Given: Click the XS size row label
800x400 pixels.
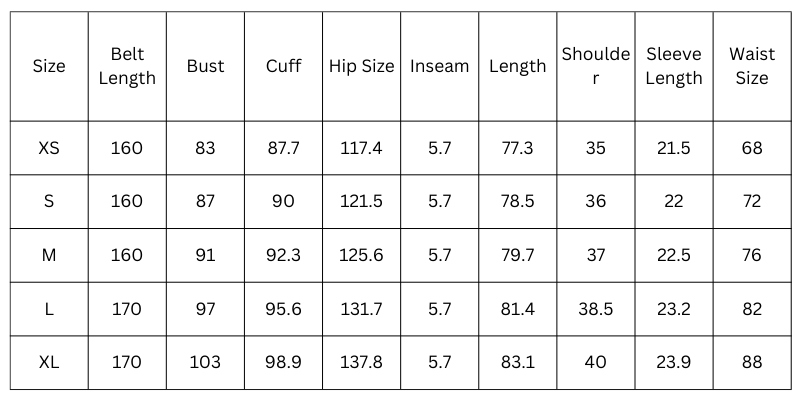Looking at the screenshot, I should click(x=49, y=148).
